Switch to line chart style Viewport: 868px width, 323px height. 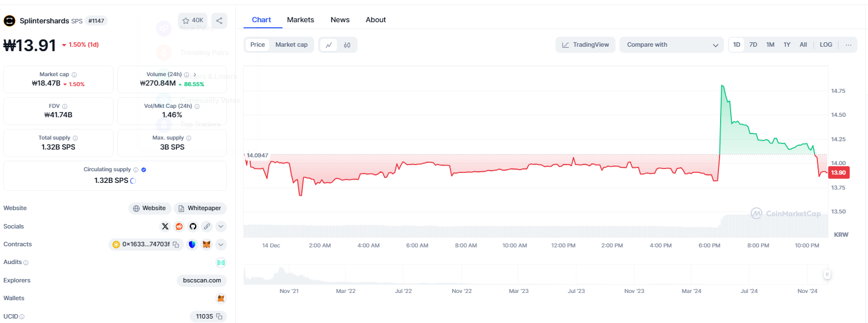pyautogui.click(x=329, y=45)
